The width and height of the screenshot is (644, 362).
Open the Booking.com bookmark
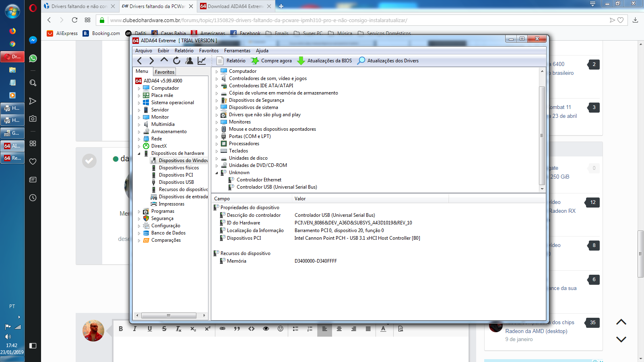pyautogui.click(x=101, y=33)
